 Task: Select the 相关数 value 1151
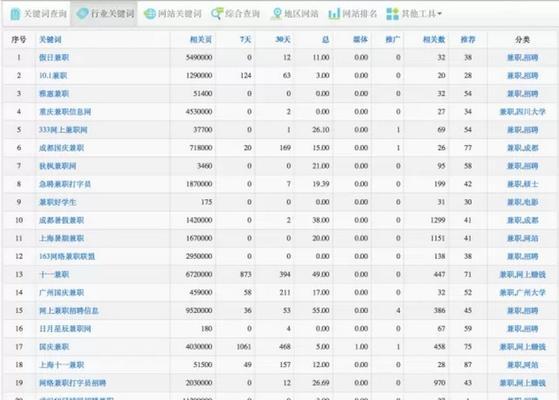tap(438, 238)
